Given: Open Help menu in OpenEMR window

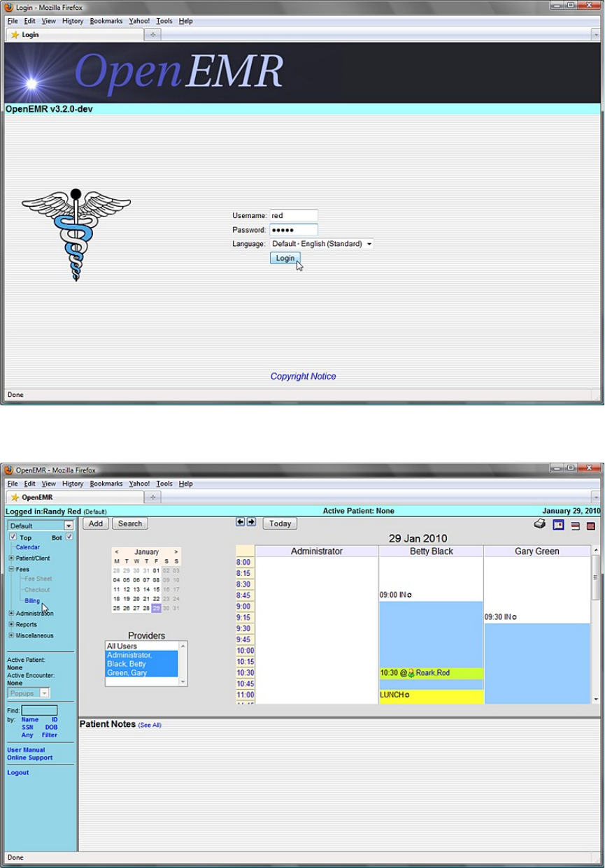Looking at the screenshot, I should click(x=185, y=484).
